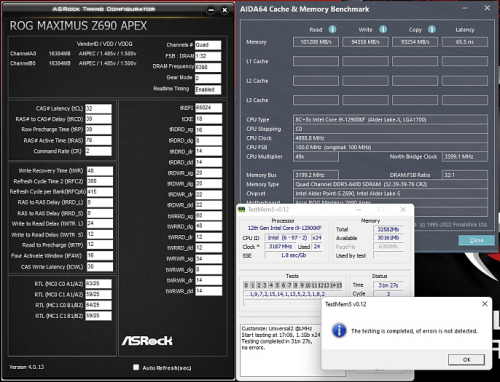Click the DRAM Frequency field
The height and width of the screenshot is (382, 500).
208,67
